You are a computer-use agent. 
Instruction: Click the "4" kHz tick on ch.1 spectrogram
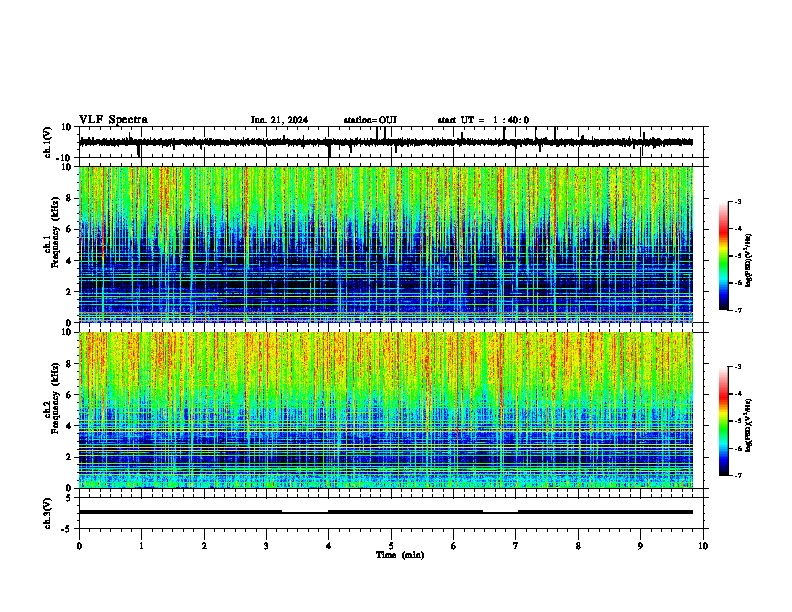point(69,261)
